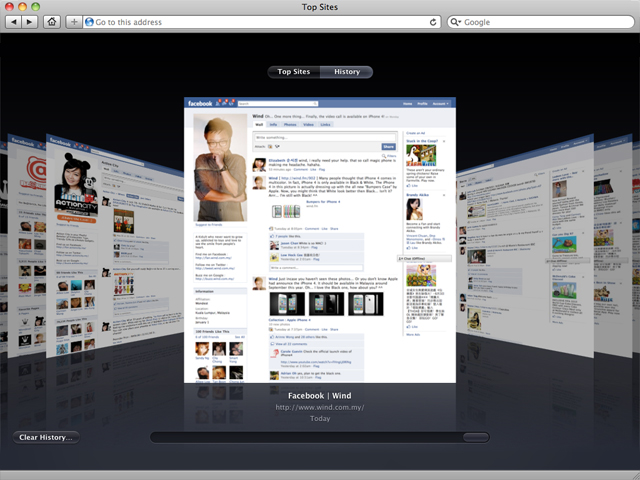The width and height of the screenshot is (640, 480).
Task: Click the http://www.wind.com.my/ URL text
Action: [320, 407]
